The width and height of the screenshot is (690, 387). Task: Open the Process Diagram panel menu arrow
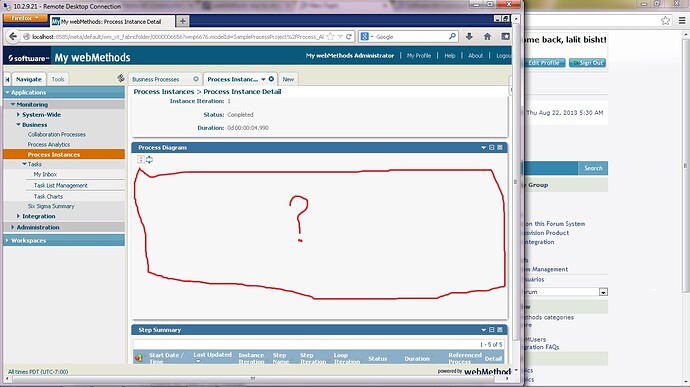[483, 148]
